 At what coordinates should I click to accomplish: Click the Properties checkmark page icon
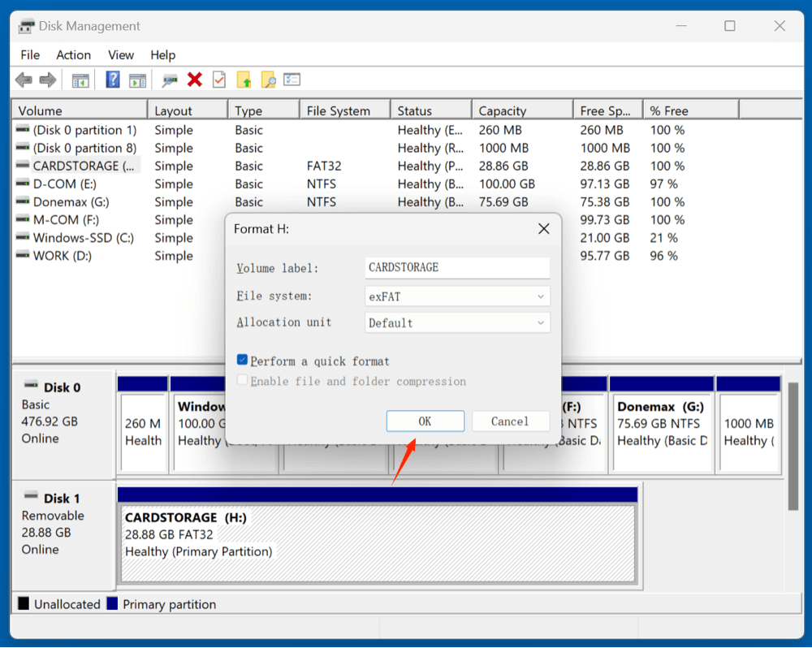219,80
